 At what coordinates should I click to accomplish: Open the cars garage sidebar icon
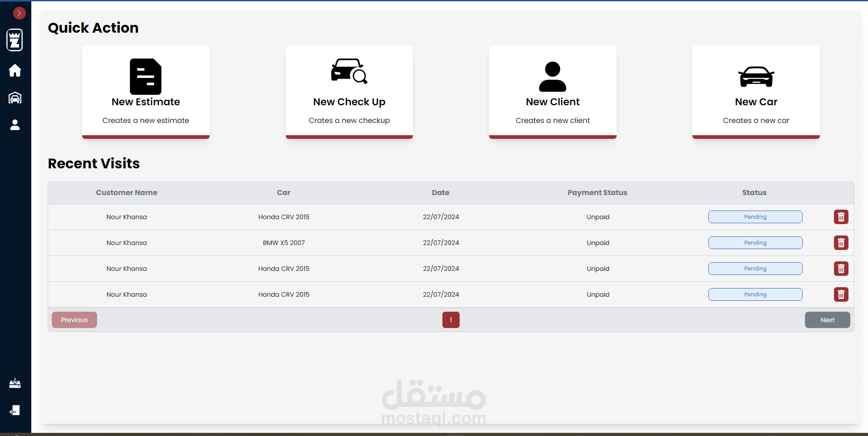point(15,98)
